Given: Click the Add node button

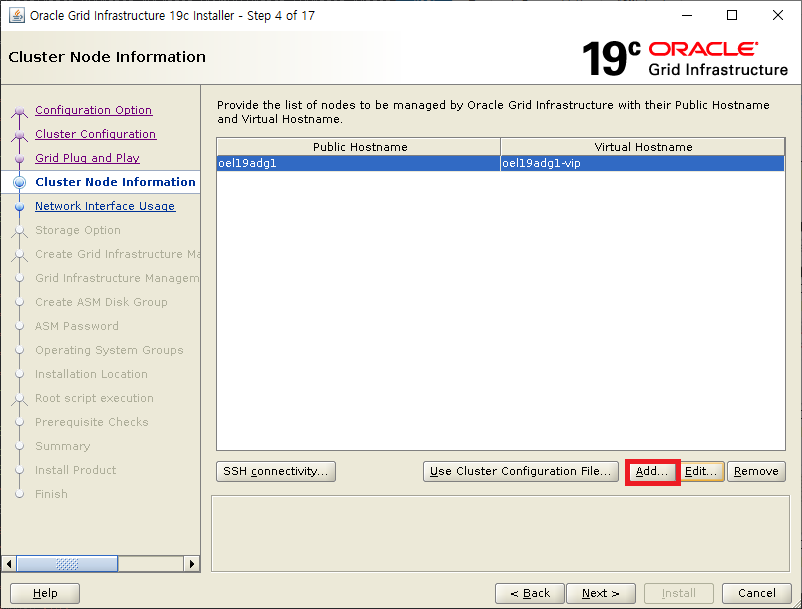Looking at the screenshot, I should click(652, 471).
